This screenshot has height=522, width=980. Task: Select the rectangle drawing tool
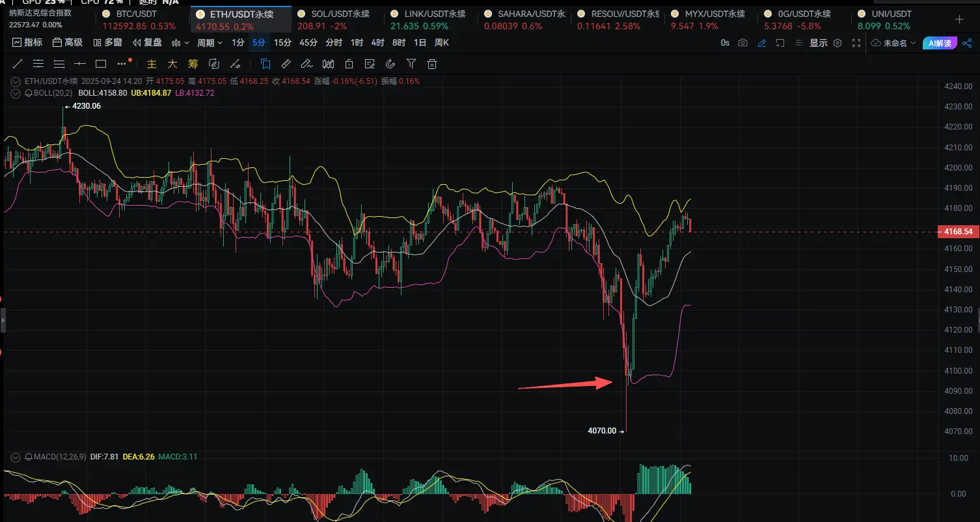101,64
